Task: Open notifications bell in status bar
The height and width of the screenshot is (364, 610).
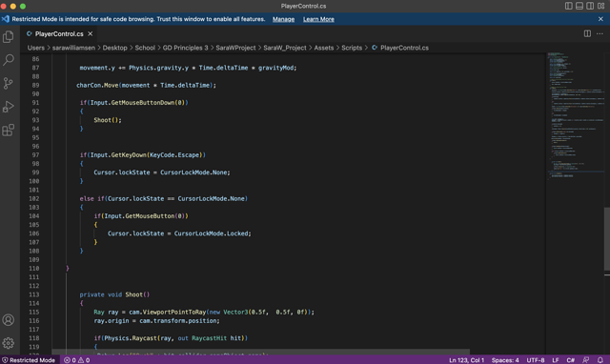Action: point(600,360)
